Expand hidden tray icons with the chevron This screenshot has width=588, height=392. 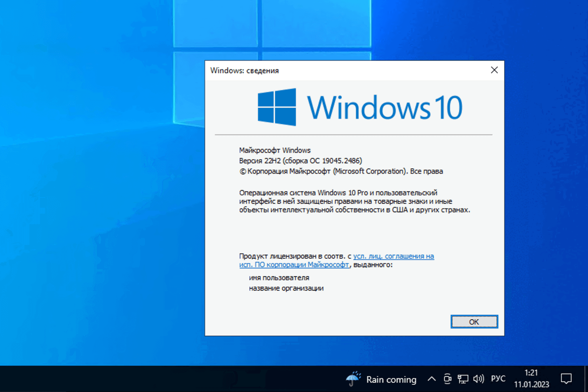coord(431,379)
